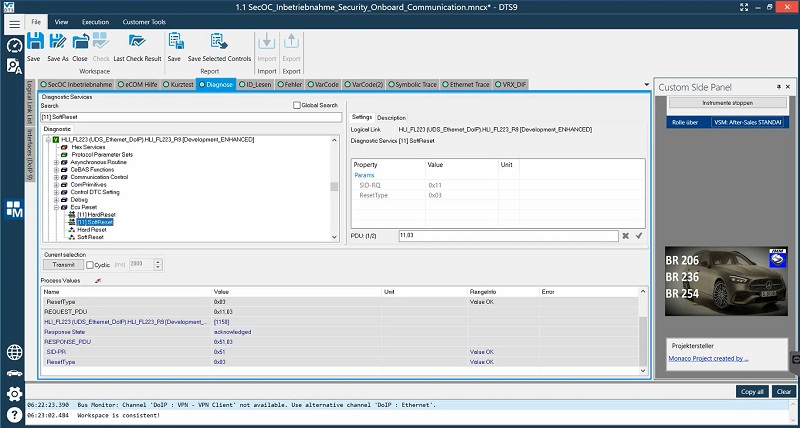The height and width of the screenshot is (428, 800).
Task: Switch to the Description tab
Action: [391, 117]
